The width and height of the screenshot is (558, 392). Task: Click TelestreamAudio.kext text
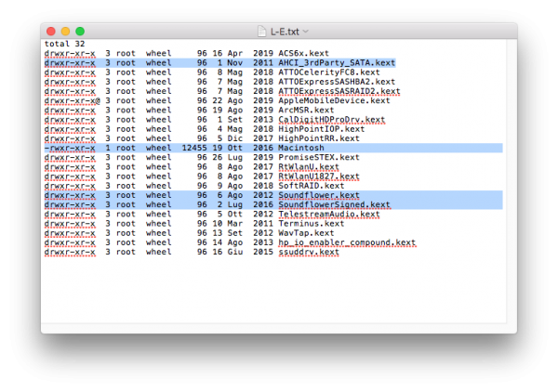329,215
